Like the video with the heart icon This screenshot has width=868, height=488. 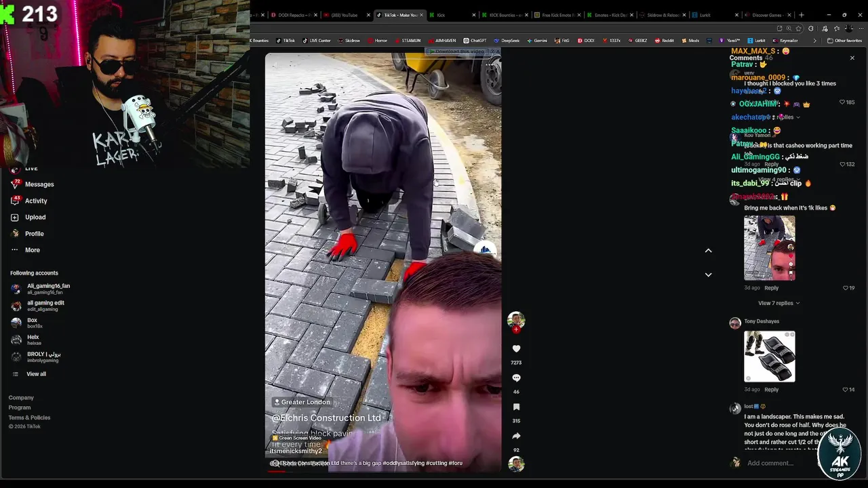tap(516, 348)
